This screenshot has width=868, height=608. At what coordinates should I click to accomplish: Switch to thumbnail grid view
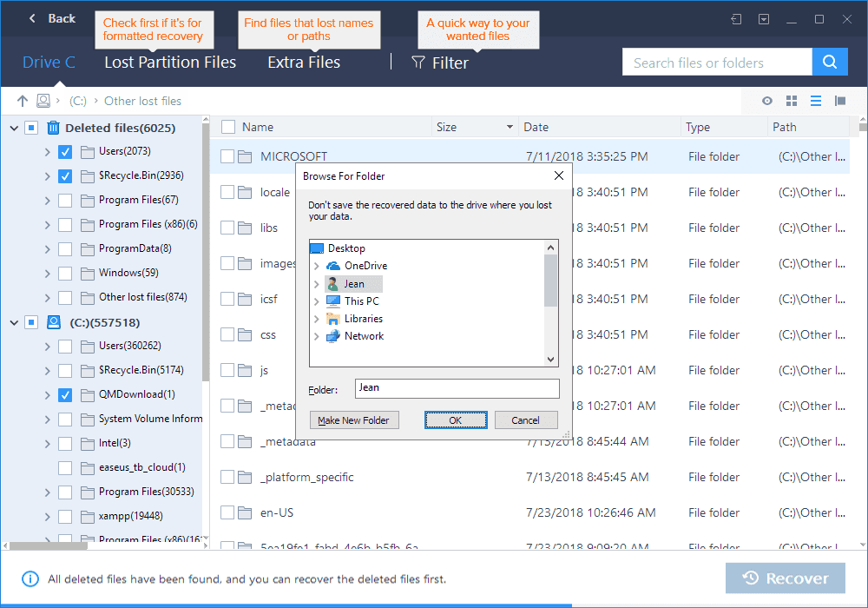792,100
